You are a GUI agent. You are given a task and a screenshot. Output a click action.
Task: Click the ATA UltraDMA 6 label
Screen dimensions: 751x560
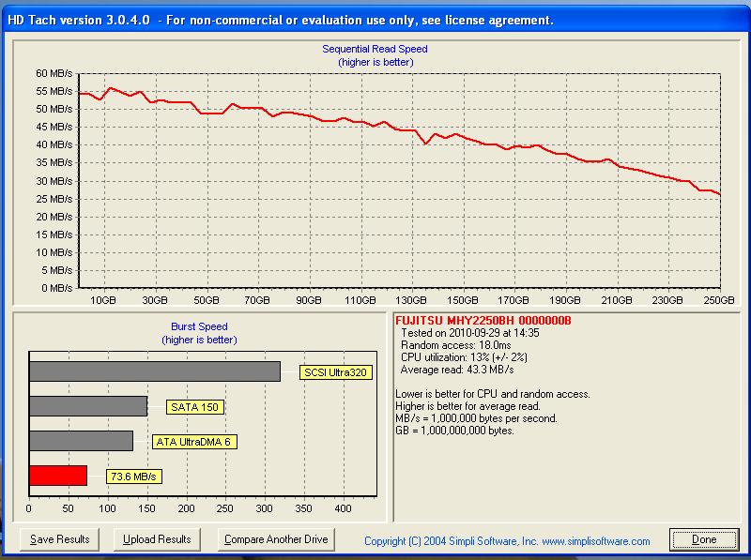tap(193, 441)
